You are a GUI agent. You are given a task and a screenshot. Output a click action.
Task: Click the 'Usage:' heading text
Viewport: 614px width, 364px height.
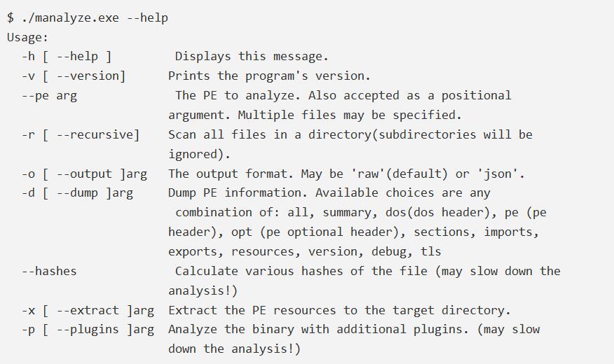(28, 37)
